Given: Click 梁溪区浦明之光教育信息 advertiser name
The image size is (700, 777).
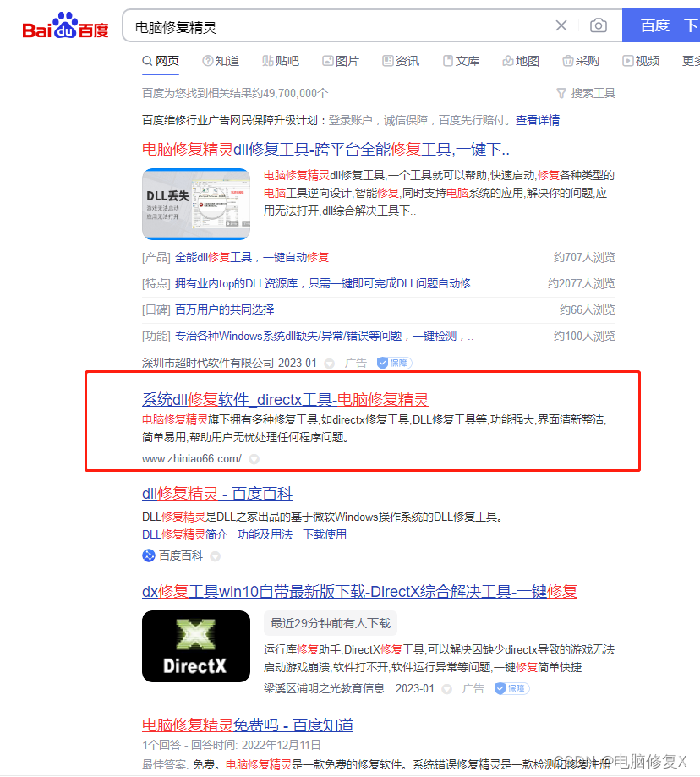Looking at the screenshot, I should coord(327,689).
